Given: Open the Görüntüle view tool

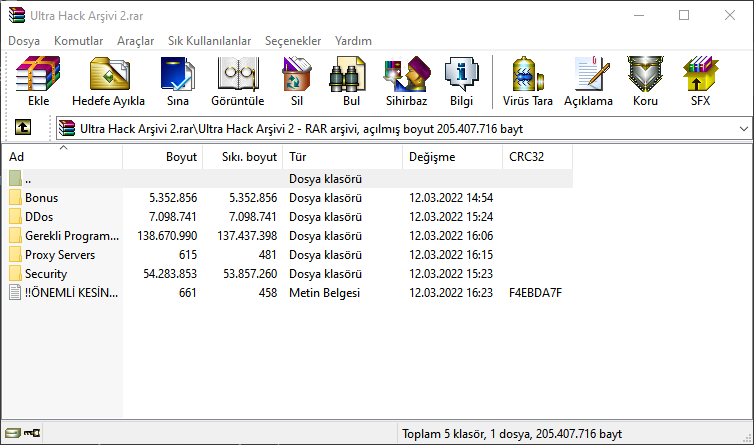Looking at the screenshot, I should coord(238,74).
